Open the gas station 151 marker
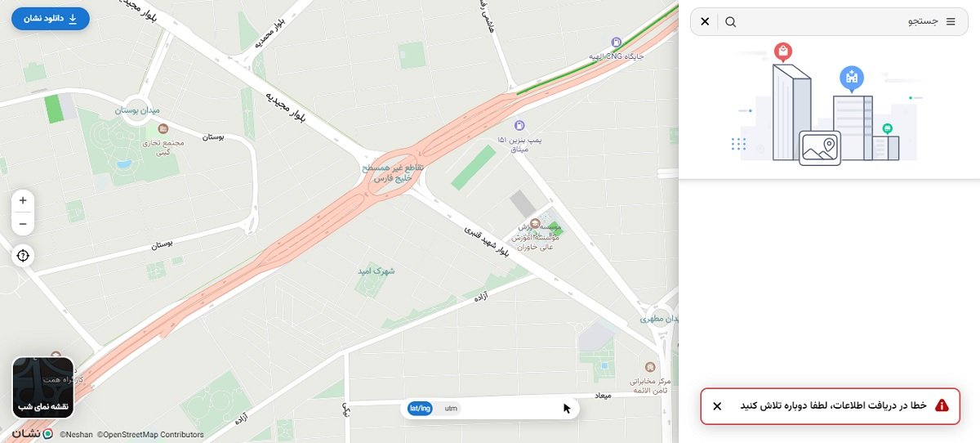This screenshot has height=443, width=980. point(519,125)
